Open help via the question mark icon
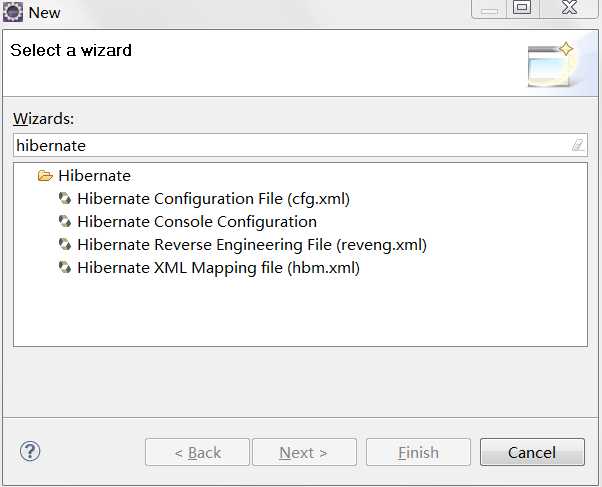The image size is (602, 487). 30,451
